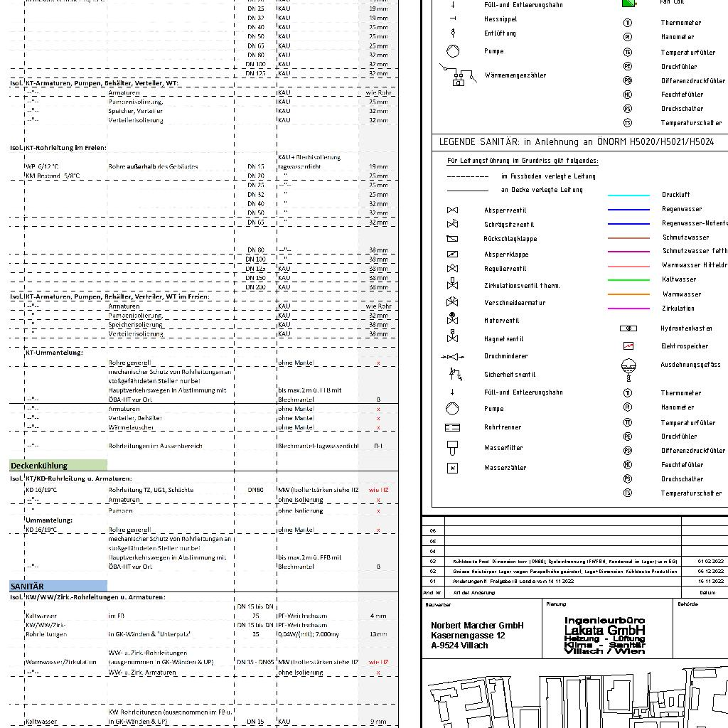Click the Schrägsitzventil valve symbol
Screen dimensions: 728x728
452,224
